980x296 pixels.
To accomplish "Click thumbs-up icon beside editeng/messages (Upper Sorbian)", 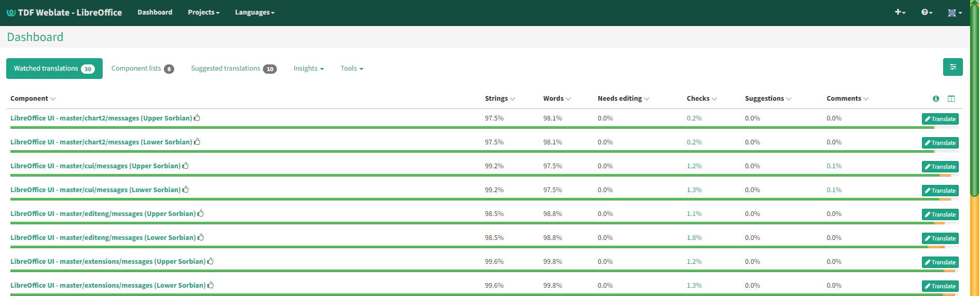I will tap(201, 213).
